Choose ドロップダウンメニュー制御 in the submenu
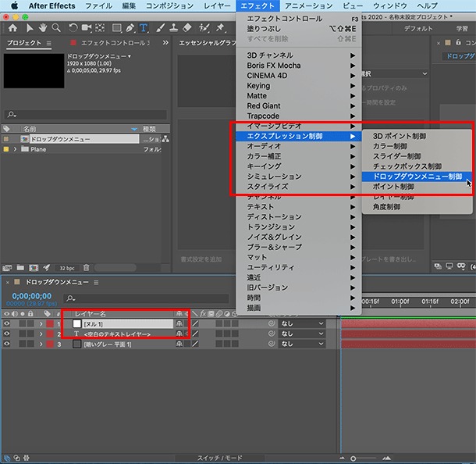The image size is (476, 464). pos(417,177)
